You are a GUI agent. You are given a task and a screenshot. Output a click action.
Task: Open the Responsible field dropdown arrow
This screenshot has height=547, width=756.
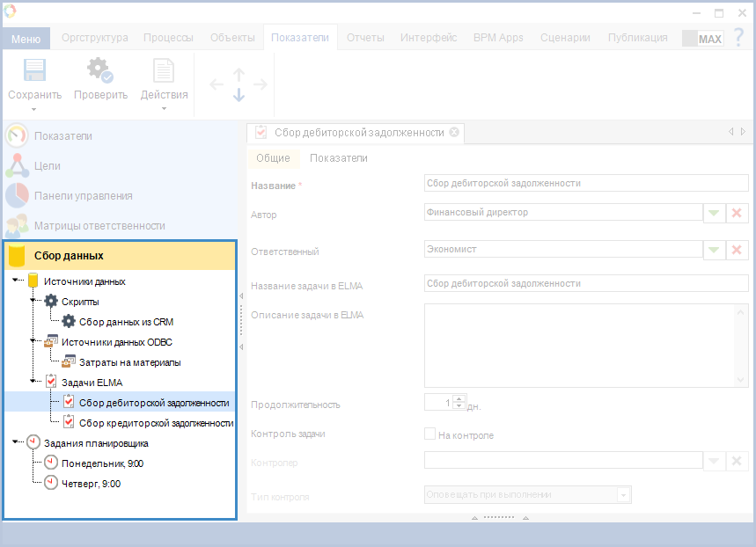tap(714, 250)
